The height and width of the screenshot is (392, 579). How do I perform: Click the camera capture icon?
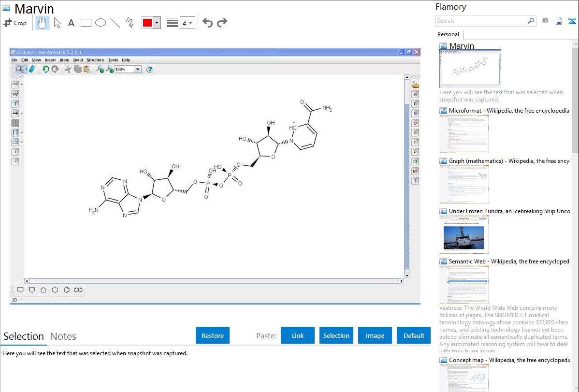(x=545, y=21)
